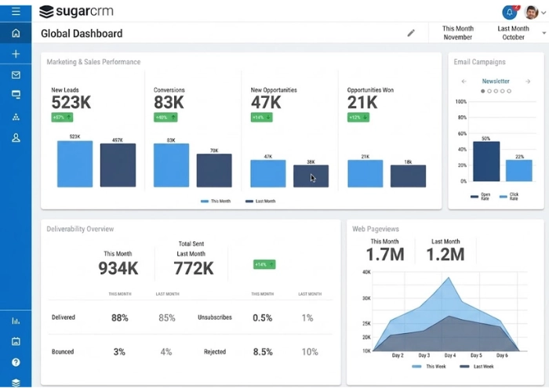Click the 70K conversions bar
The image size is (549, 392).
pyautogui.click(x=214, y=170)
